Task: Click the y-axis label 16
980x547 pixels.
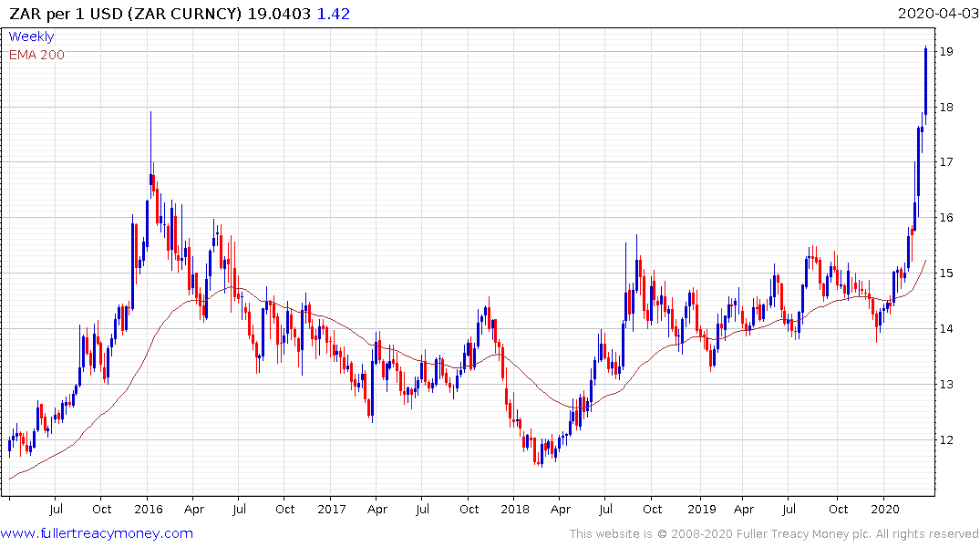Action: tap(946, 218)
